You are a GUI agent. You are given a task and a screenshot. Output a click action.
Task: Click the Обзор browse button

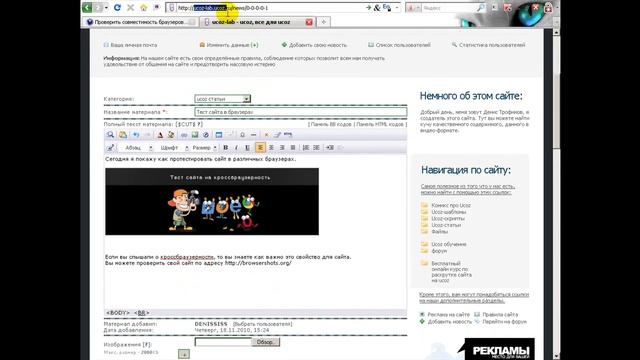click(x=265, y=342)
